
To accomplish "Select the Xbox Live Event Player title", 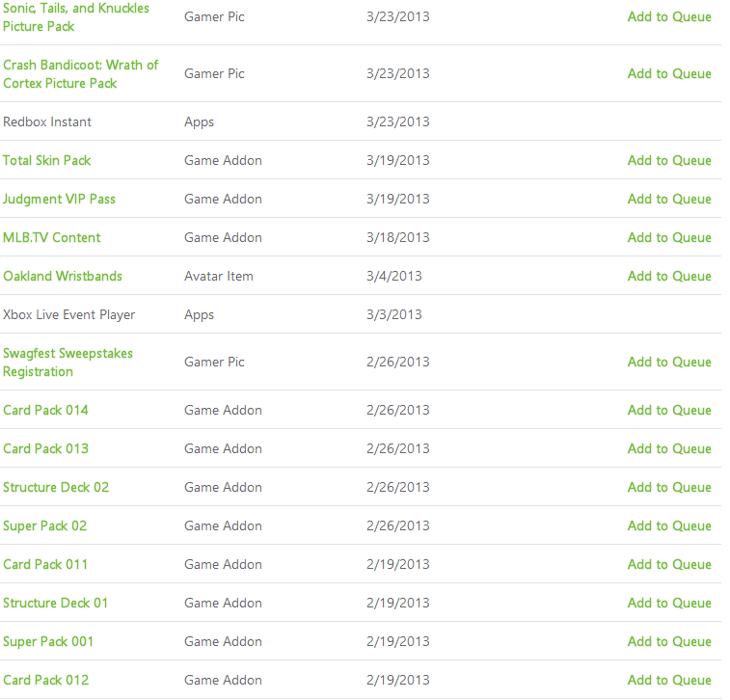I will tap(68, 315).
